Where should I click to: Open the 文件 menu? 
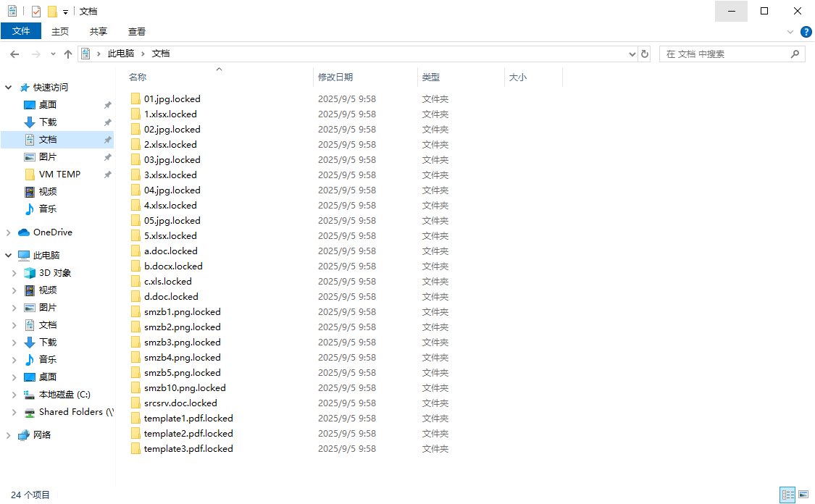coord(21,31)
